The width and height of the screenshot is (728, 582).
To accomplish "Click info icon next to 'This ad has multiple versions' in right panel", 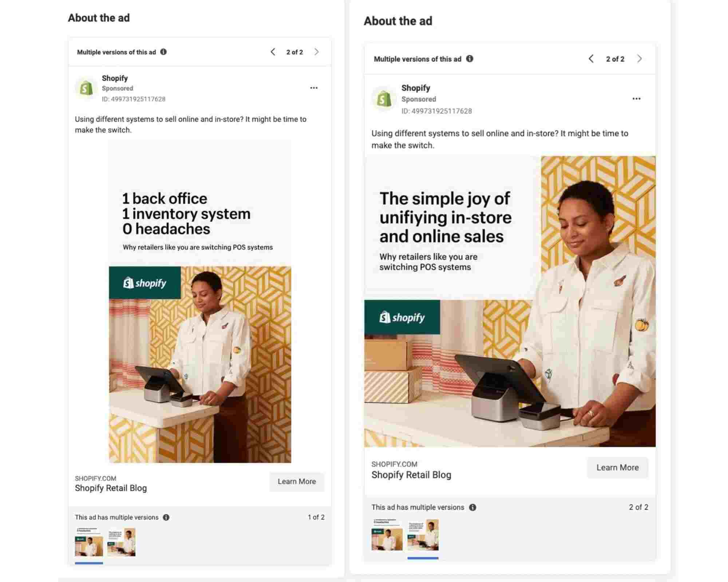I will pos(472,507).
